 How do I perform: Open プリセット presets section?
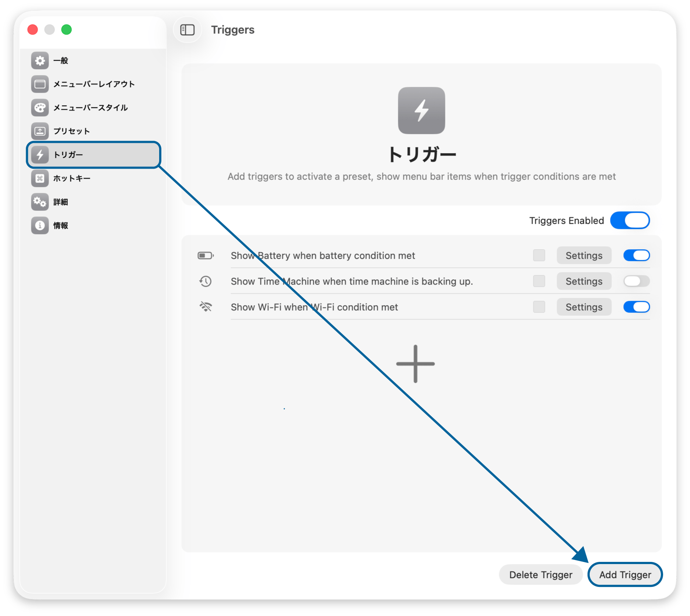tap(71, 131)
